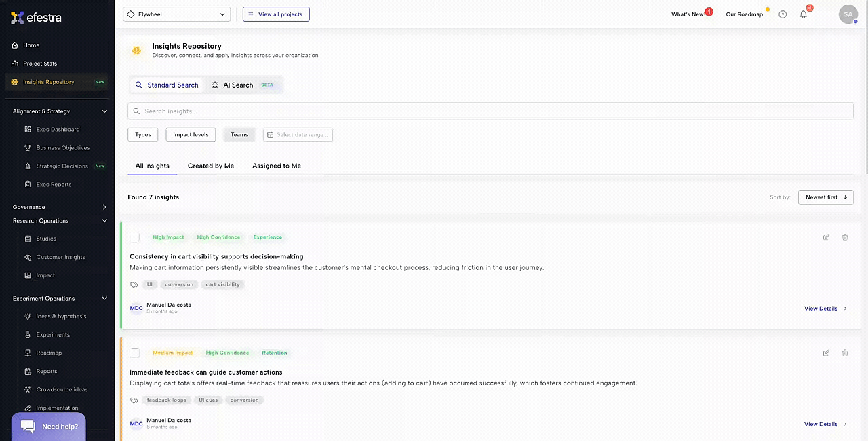Open the Flywheel project dropdown

click(x=176, y=14)
